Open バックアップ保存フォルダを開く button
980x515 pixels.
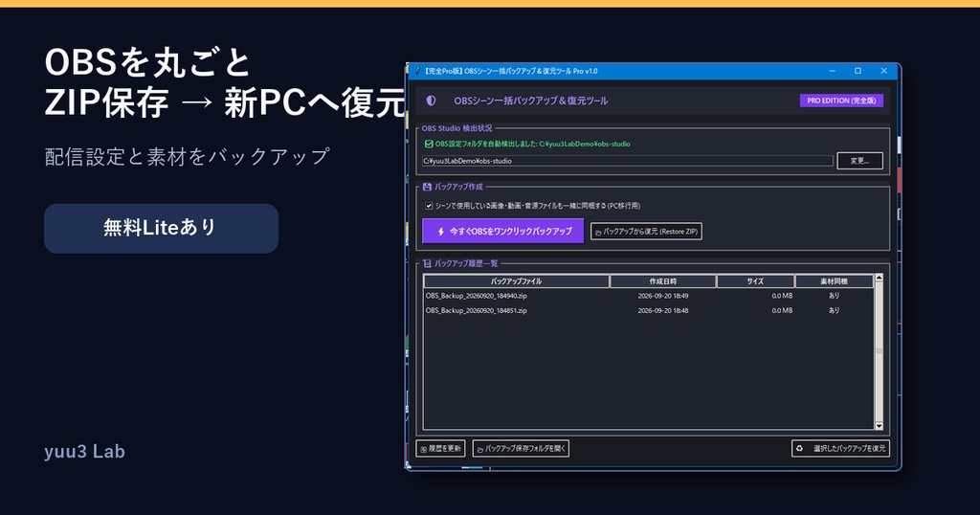(x=521, y=448)
